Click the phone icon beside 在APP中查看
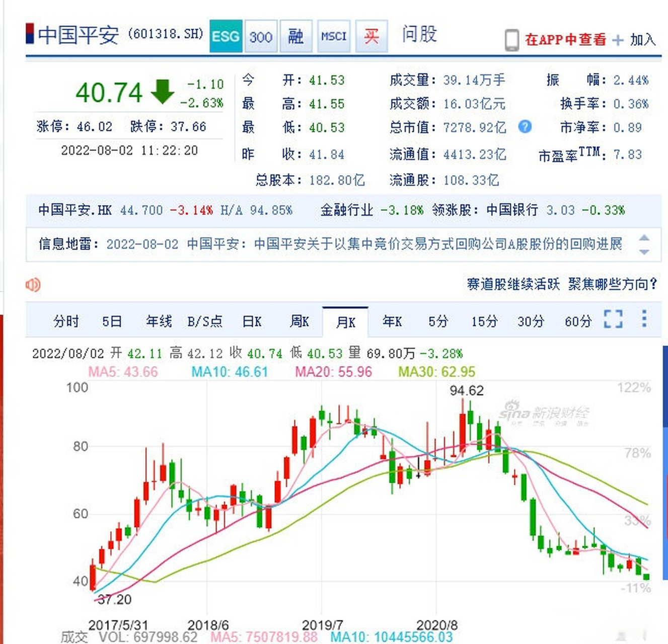 coord(511,40)
